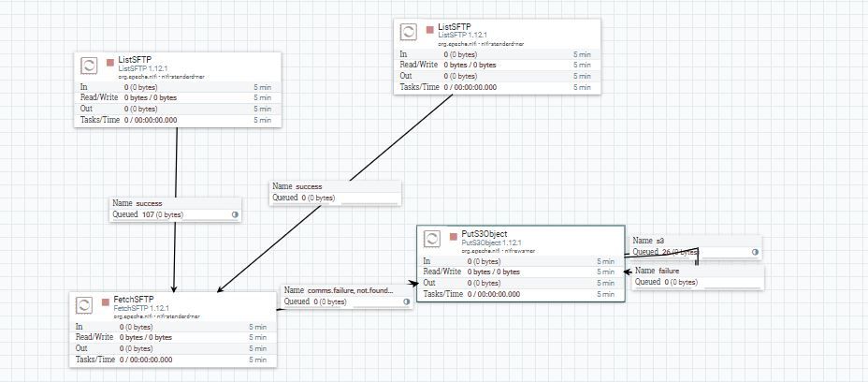
Task: Click the Out row of the left ListSFTP
Action: click(178, 109)
